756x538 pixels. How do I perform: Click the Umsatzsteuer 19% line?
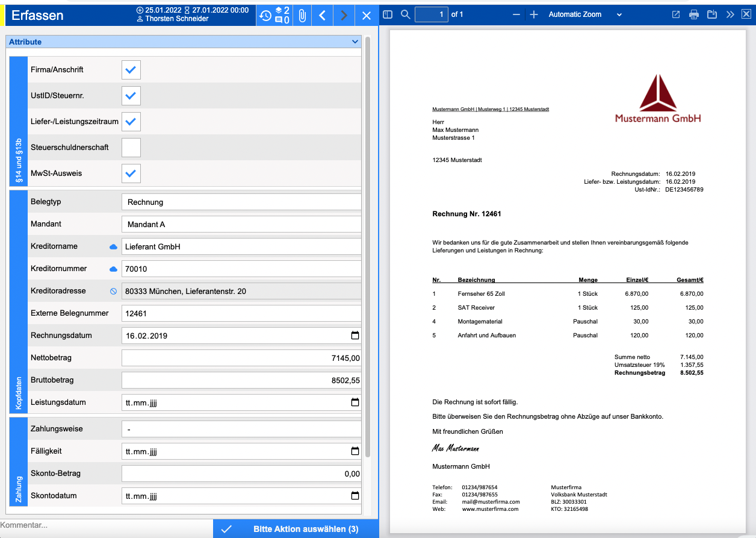[658, 365]
